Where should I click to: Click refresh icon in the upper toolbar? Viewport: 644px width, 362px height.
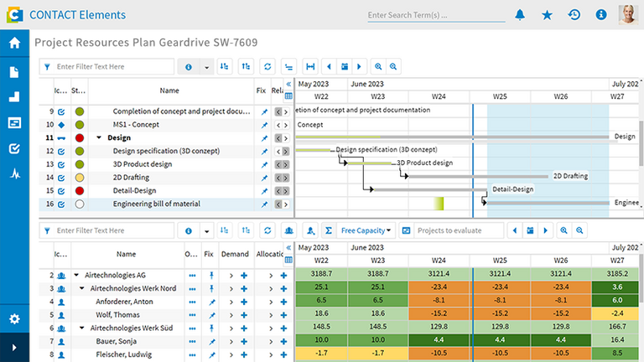[267, 66]
